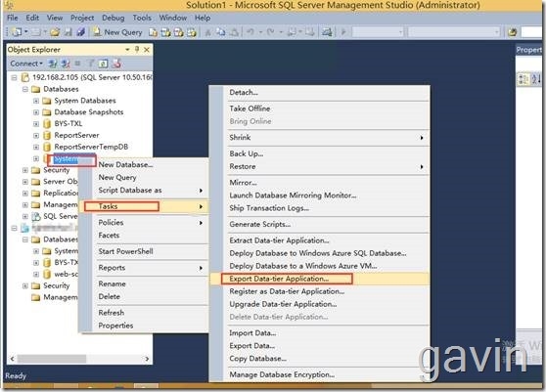Click the Refresh icon in Object Explorer toolbar
The image size is (546, 392).
click(103, 64)
